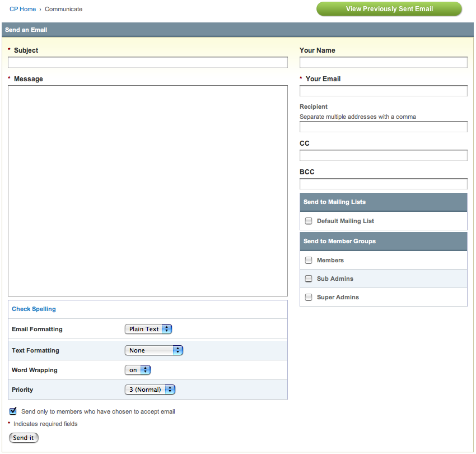Change the Priority dropdown selection
The image size is (476, 454).
[150, 390]
